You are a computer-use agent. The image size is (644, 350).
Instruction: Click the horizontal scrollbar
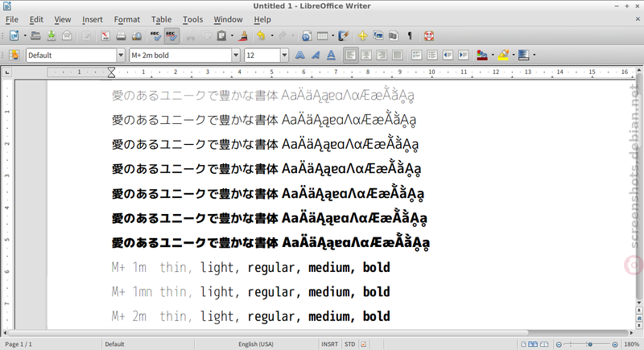click(x=268, y=333)
